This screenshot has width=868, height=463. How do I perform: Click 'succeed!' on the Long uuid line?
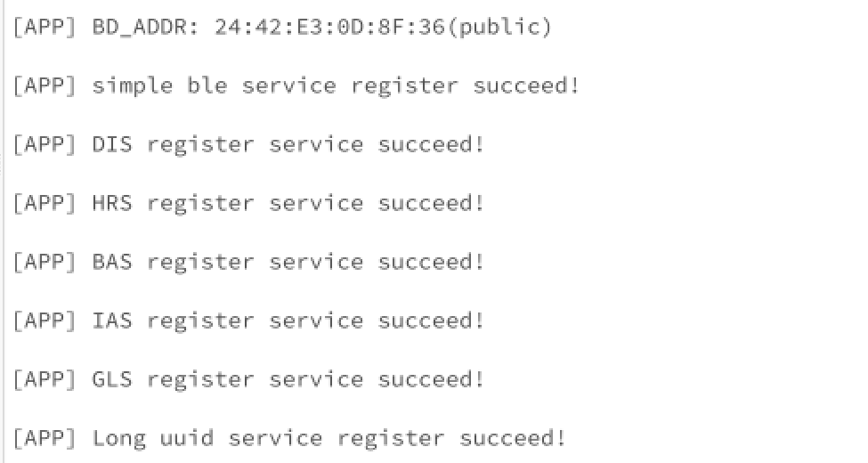pos(513,439)
